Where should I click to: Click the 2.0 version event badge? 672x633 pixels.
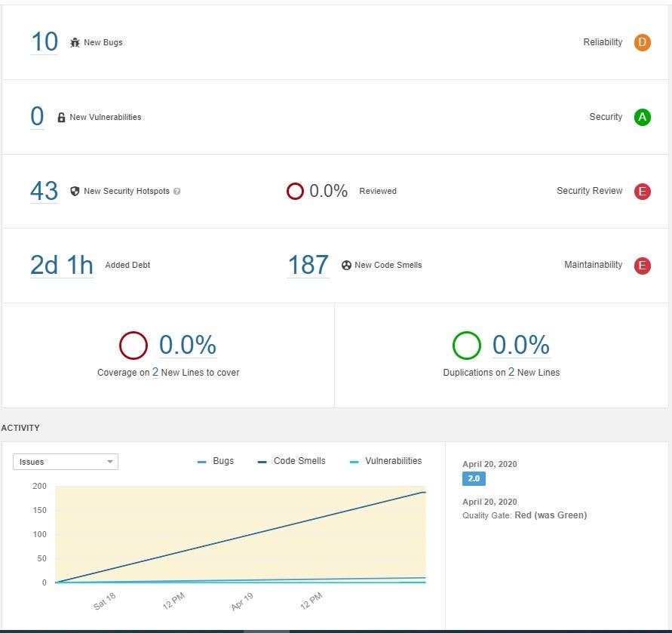click(474, 478)
